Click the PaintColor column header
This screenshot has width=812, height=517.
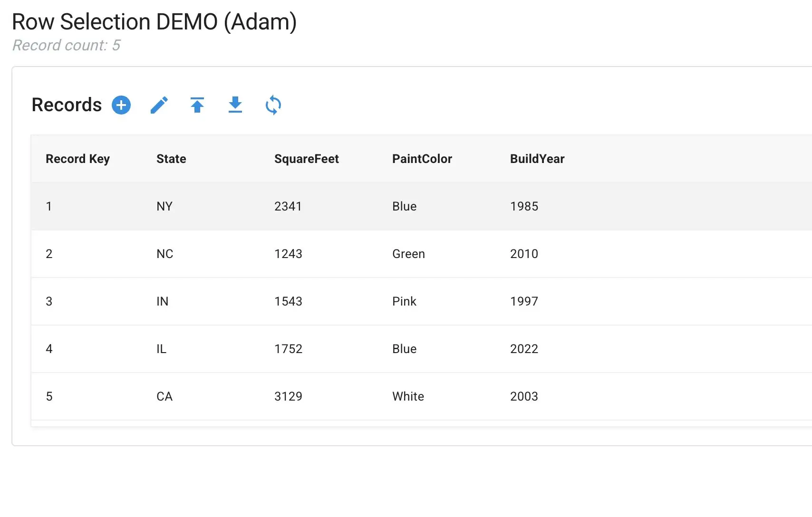(x=422, y=159)
